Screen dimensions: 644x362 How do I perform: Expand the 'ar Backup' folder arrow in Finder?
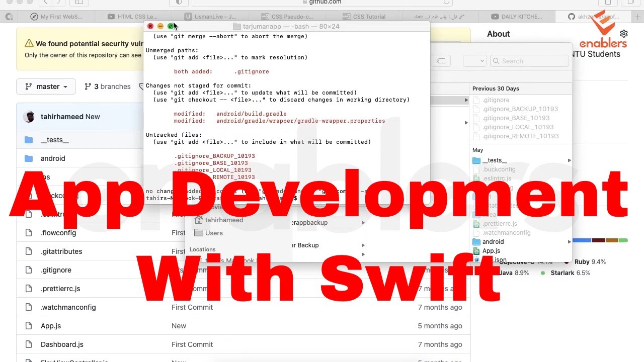coord(363,245)
